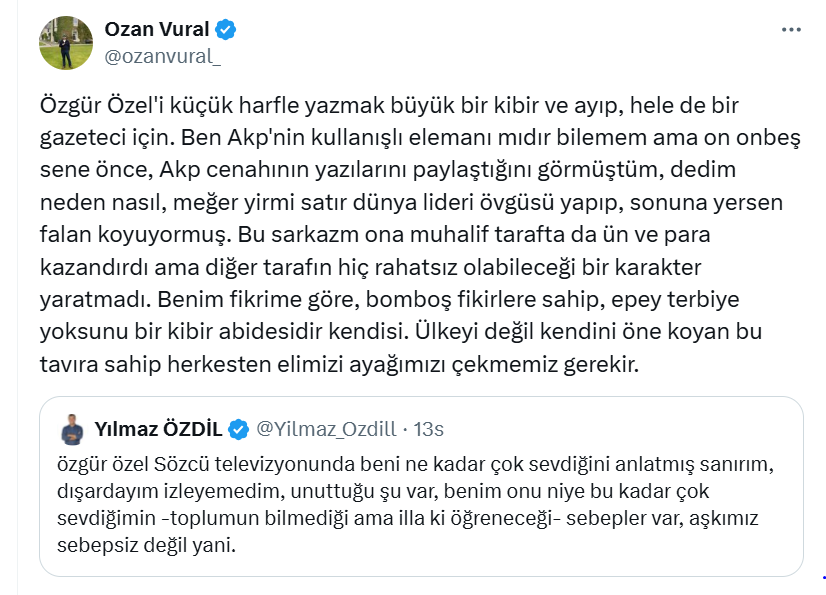Image resolution: width=826 pixels, height=595 pixels.
Task: Click the Ozan Vural display name
Action: 156,29
